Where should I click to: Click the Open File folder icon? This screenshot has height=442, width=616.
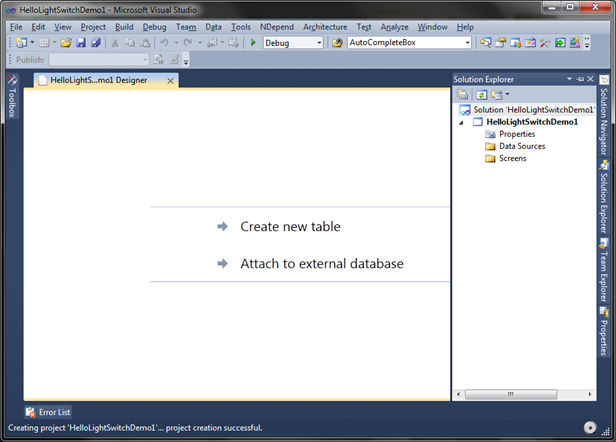(x=66, y=42)
